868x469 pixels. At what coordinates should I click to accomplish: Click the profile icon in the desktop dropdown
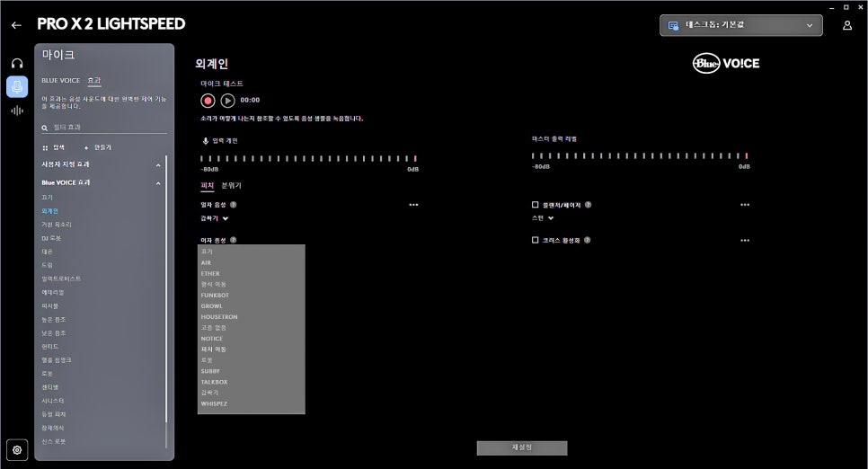(x=673, y=25)
